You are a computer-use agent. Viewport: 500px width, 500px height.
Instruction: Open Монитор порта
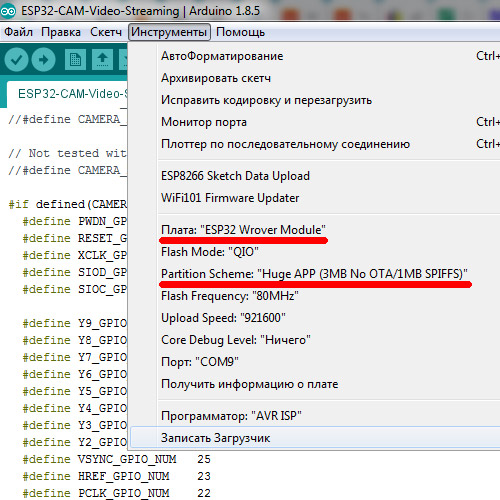point(313,122)
